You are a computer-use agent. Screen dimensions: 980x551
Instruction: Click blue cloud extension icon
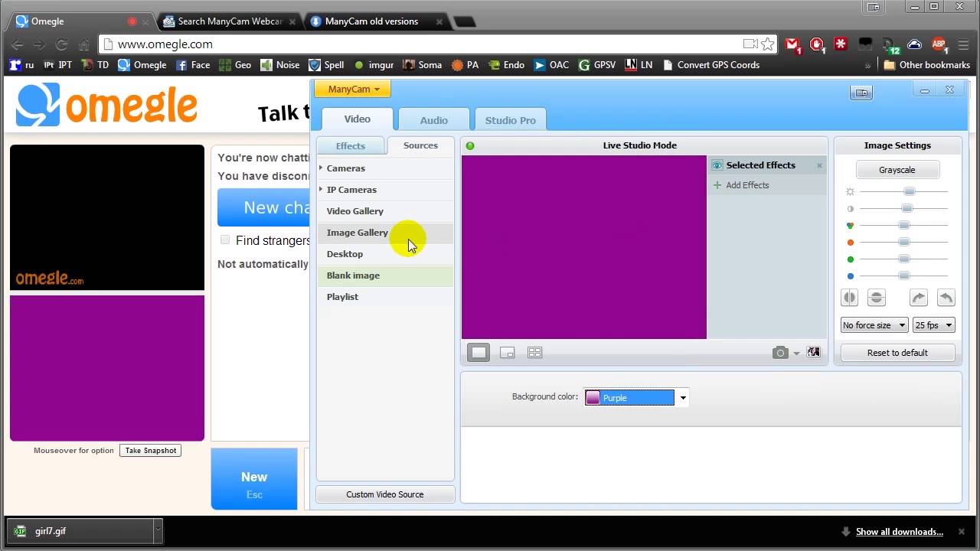[x=914, y=44]
